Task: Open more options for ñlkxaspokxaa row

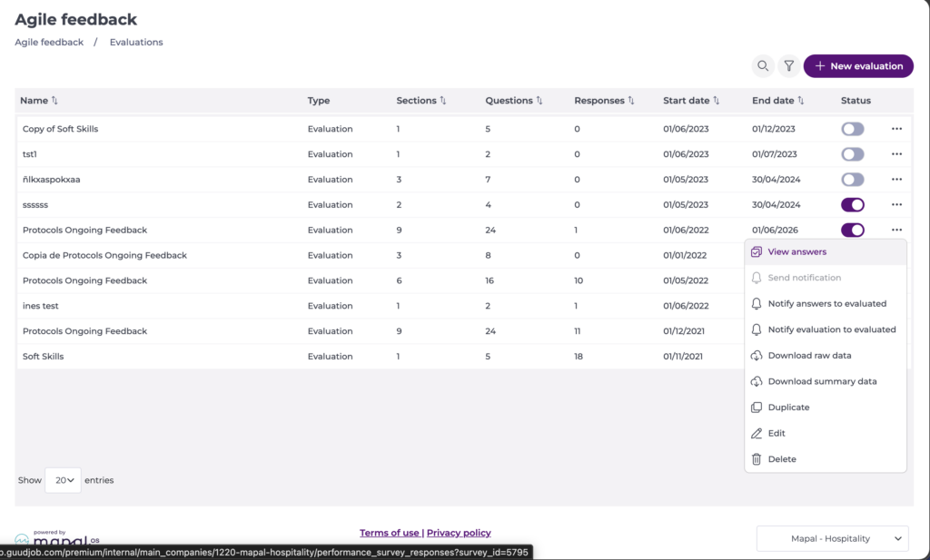Action: click(x=896, y=180)
